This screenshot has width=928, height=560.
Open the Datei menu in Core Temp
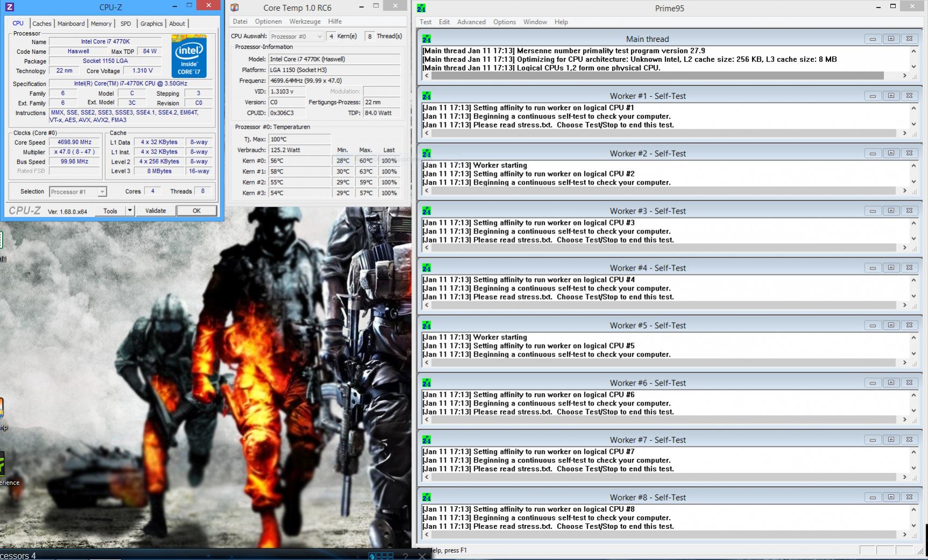pyautogui.click(x=240, y=22)
